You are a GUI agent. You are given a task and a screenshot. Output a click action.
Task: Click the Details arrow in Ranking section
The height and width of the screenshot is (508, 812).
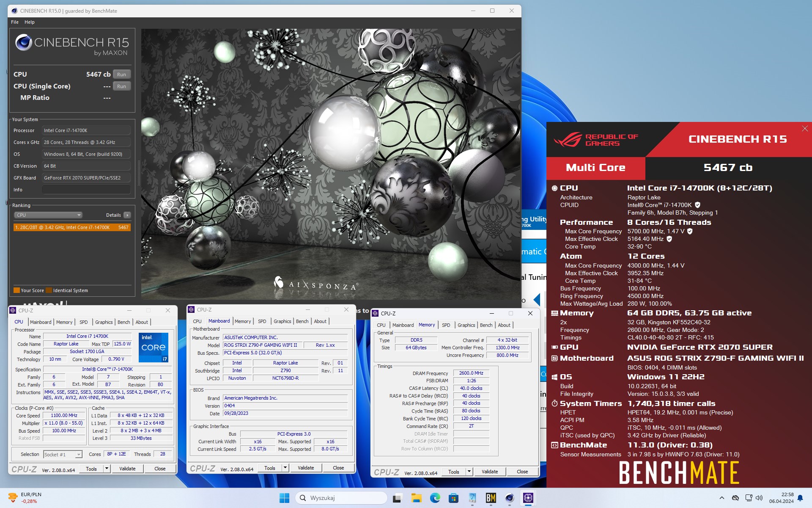click(127, 215)
